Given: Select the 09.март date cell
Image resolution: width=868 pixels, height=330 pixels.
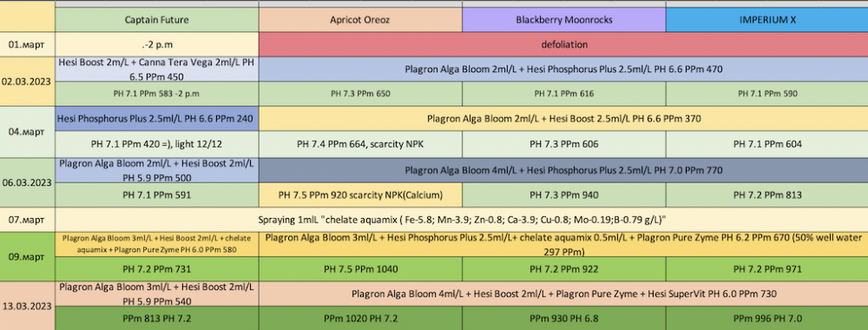Looking at the screenshot, I should pos(27,257).
